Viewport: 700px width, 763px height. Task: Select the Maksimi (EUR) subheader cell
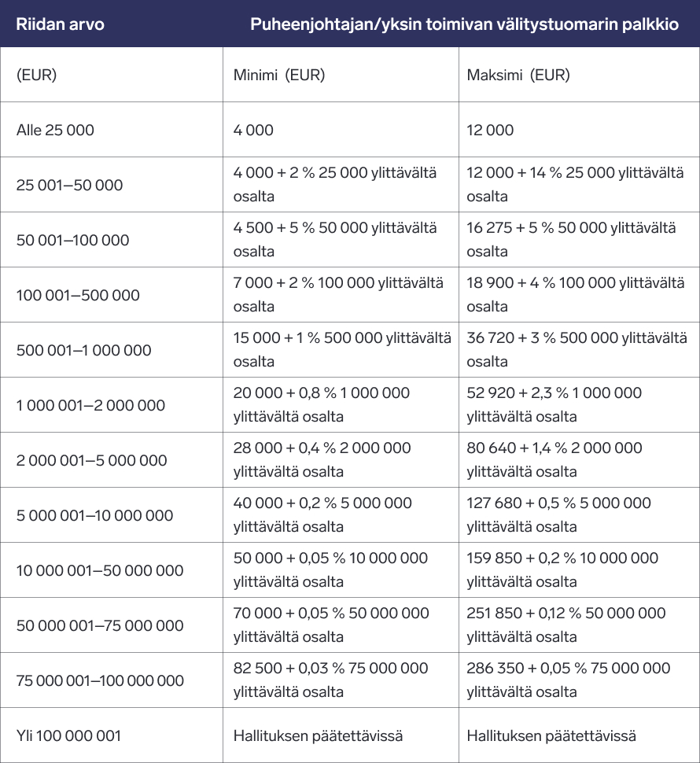tap(518, 76)
